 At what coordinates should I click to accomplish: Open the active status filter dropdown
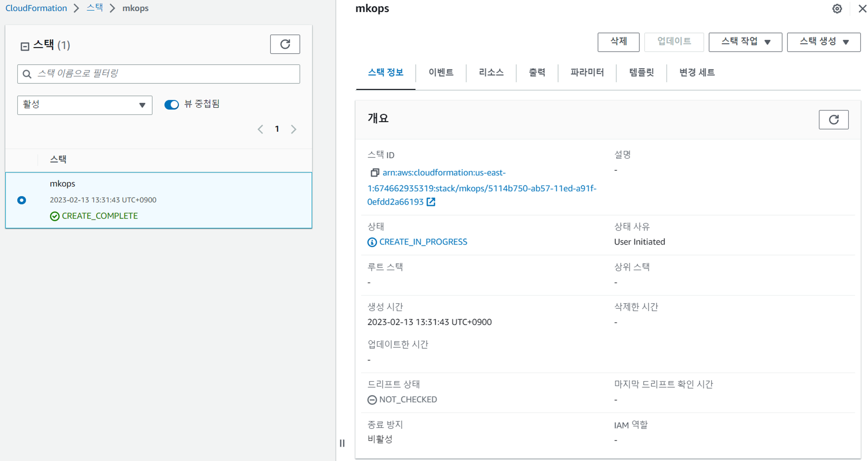pyautogui.click(x=85, y=105)
